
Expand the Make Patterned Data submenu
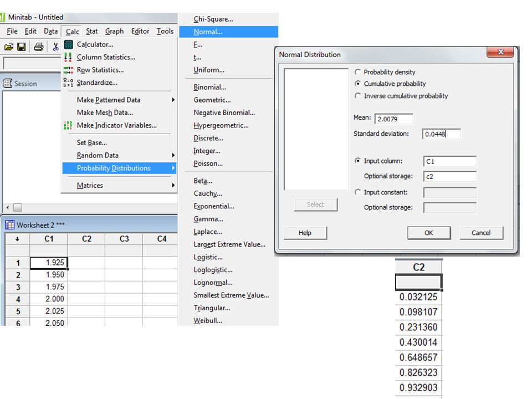(173, 100)
